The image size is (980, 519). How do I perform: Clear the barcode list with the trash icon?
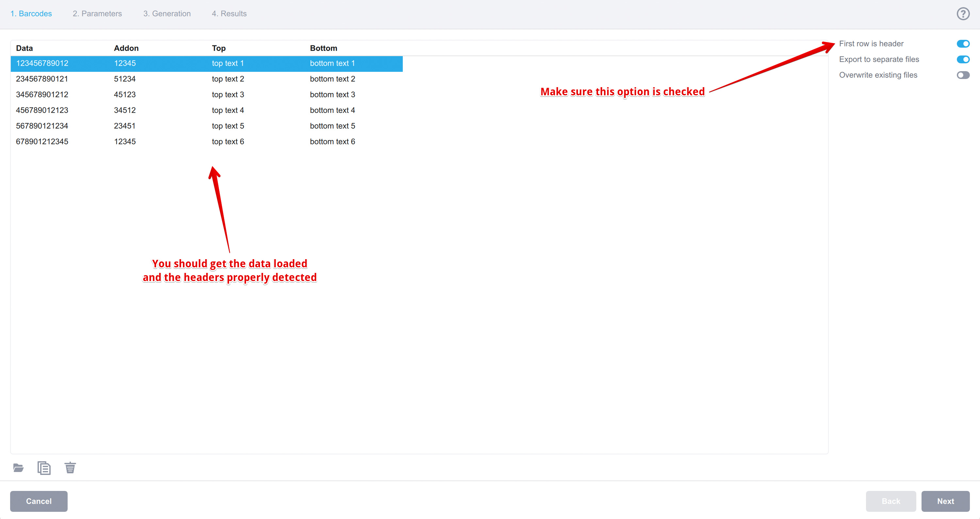[70, 468]
